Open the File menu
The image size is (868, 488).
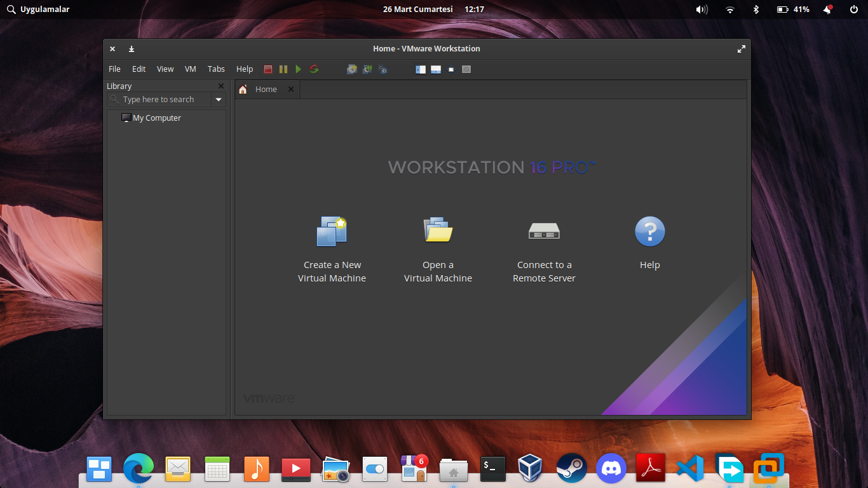(x=114, y=69)
